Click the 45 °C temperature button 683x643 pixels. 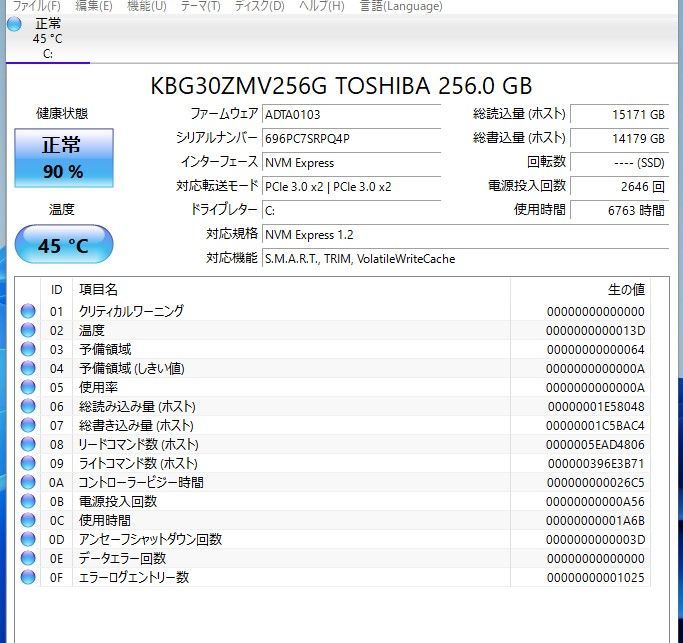click(x=64, y=244)
